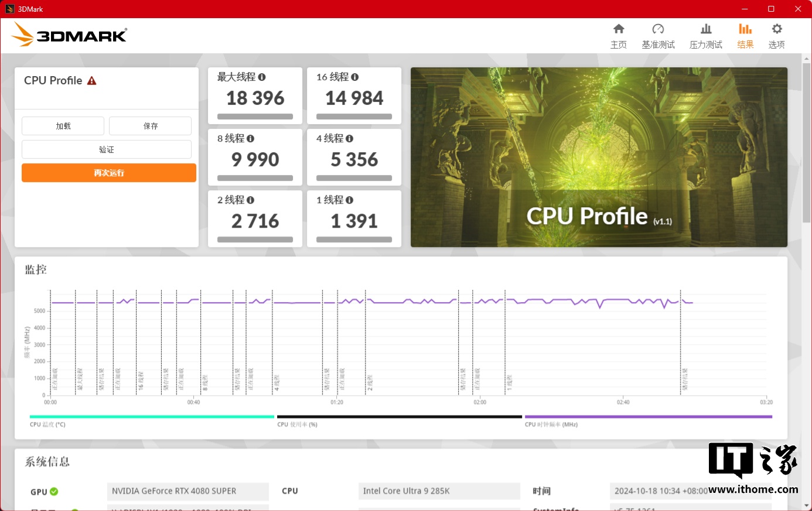This screenshot has width=812, height=511.
Task: Click info icon next to 最大线程
Action: pos(262,77)
